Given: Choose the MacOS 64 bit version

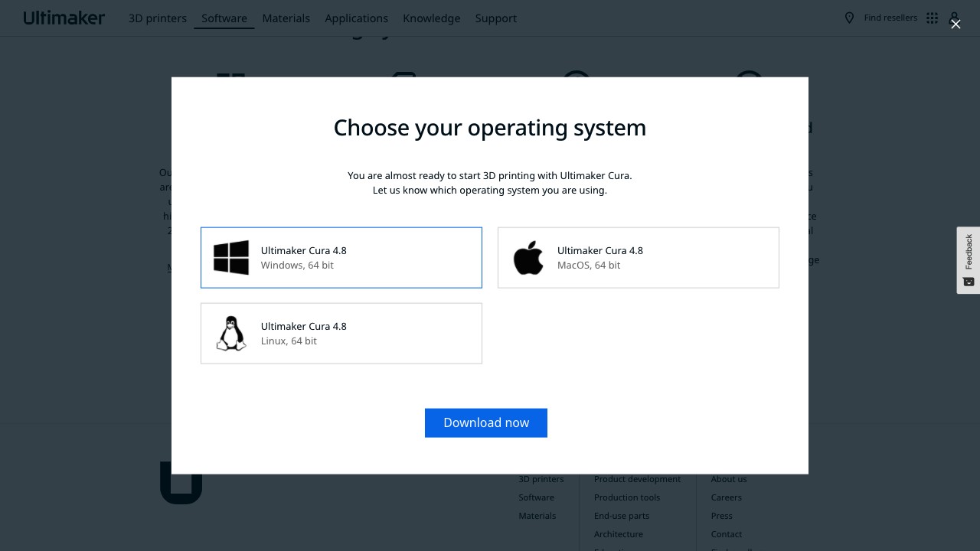Looking at the screenshot, I should click(639, 257).
